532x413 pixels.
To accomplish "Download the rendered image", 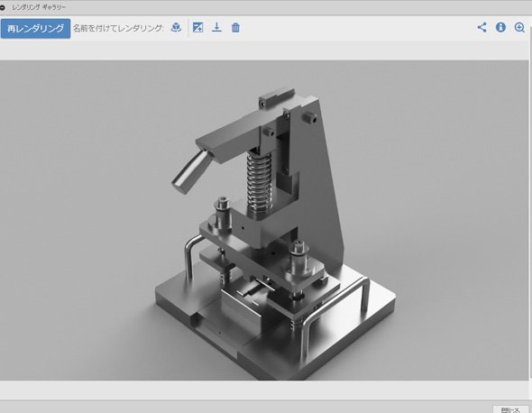I will point(216,27).
